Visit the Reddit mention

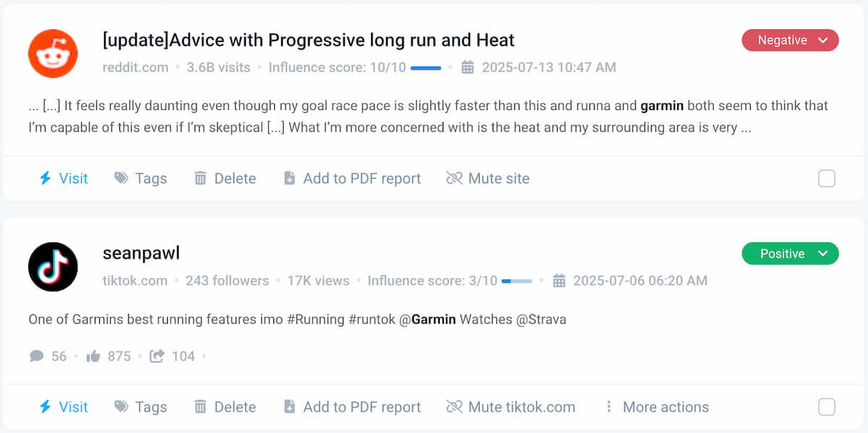coord(64,179)
